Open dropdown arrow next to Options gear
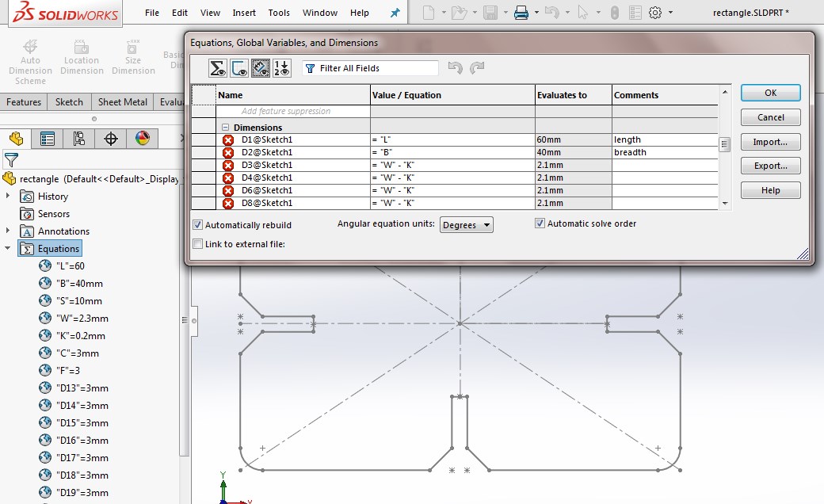 click(x=670, y=12)
